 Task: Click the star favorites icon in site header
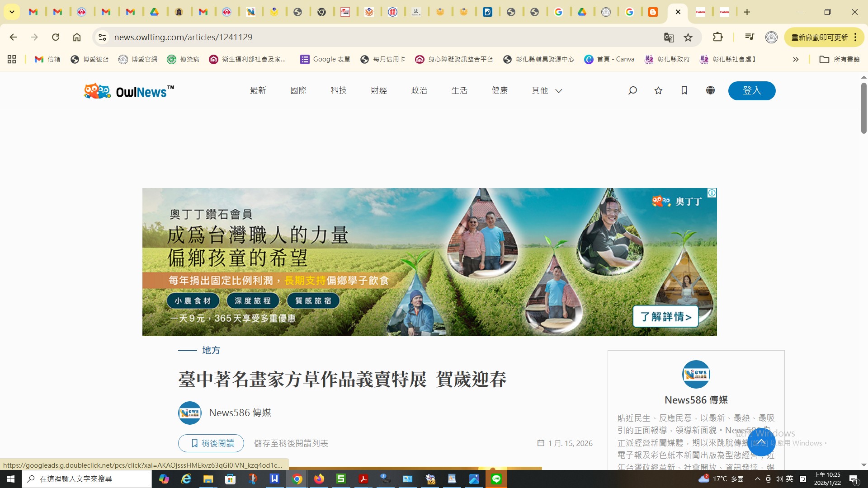pos(658,90)
